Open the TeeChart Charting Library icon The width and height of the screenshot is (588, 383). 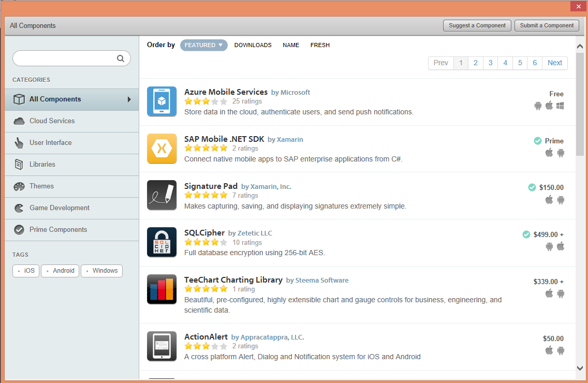pyautogui.click(x=161, y=289)
